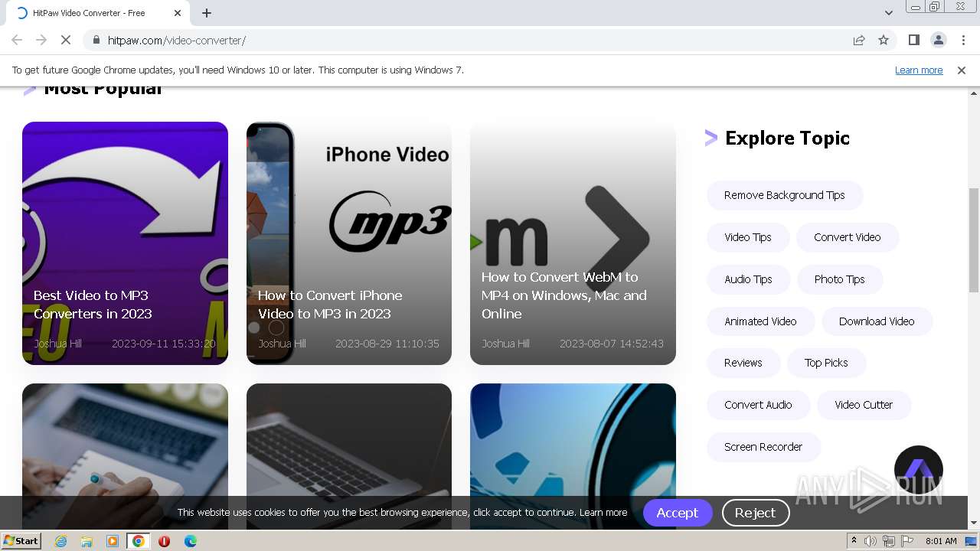The width and height of the screenshot is (980, 551).
Task: Open the Windows Start menu
Action: (x=21, y=540)
